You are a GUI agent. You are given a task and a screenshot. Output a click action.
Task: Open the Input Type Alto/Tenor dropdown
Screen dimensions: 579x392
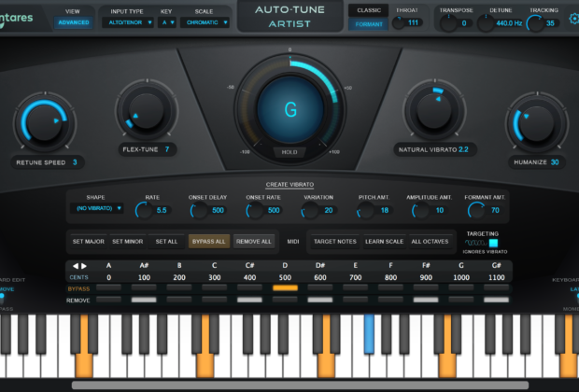tap(128, 22)
